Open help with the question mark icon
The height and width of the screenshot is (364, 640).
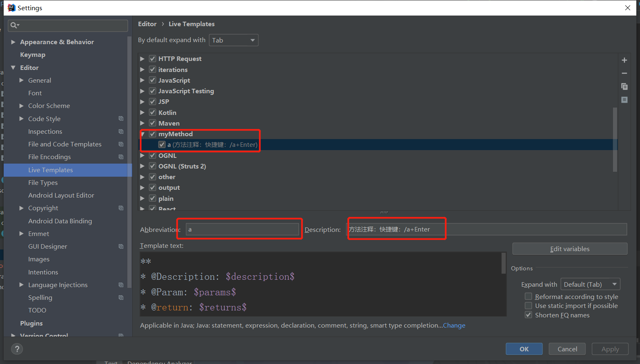click(17, 349)
